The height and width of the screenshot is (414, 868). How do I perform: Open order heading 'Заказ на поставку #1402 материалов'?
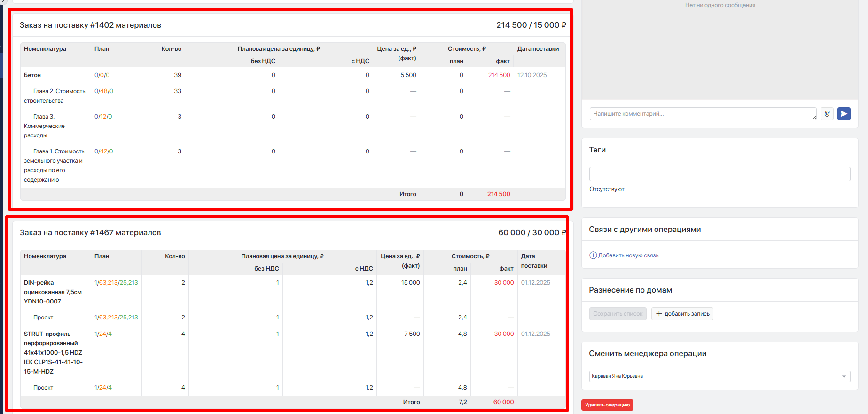click(90, 25)
